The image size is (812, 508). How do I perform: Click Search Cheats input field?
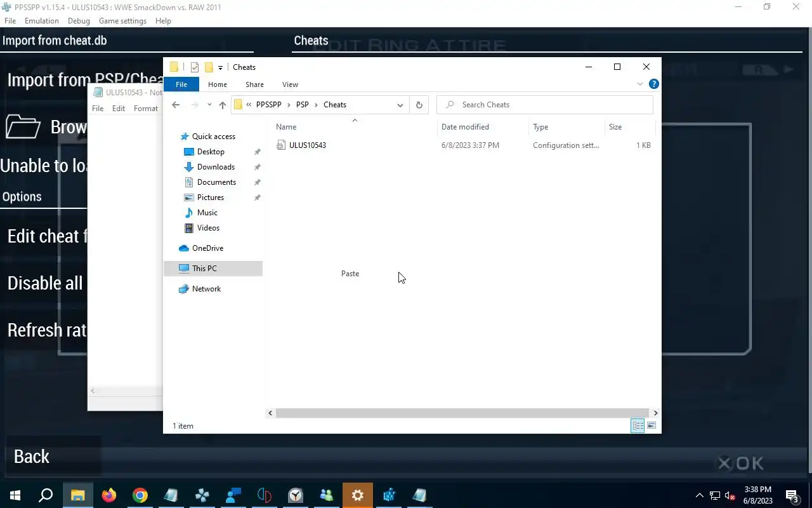point(545,105)
